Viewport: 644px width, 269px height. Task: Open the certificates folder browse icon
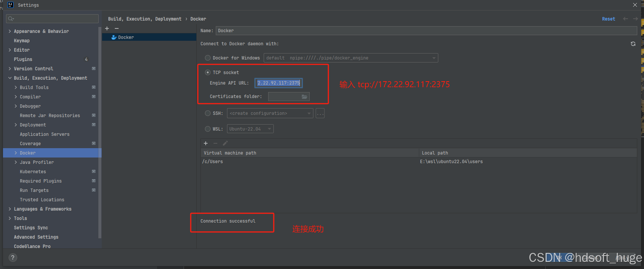click(304, 97)
